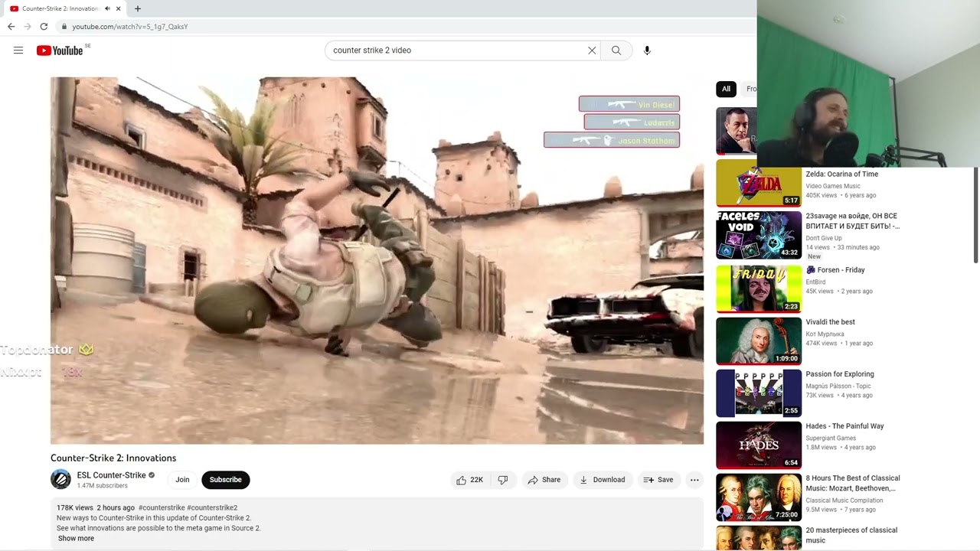
Task: Click the page vertical scrollbar
Action: click(x=975, y=214)
